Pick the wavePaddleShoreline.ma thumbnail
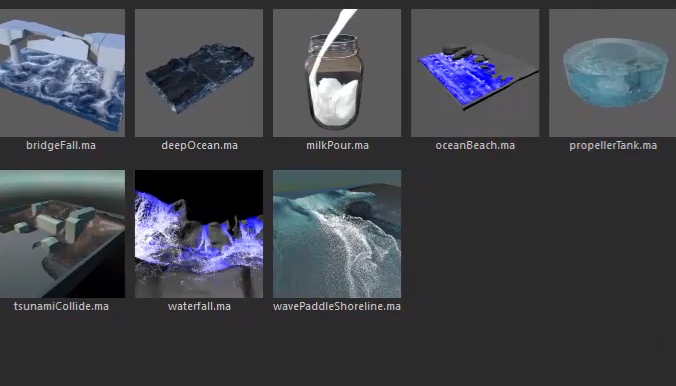Image resolution: width=676 pixels, height=386 pixels. [x=337, y=234]
